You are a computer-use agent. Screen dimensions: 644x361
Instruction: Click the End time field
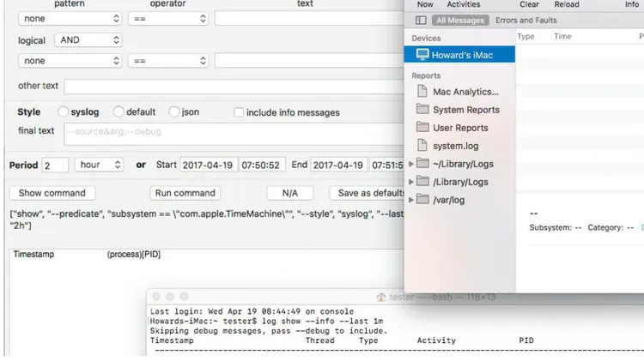tap(386, 165)
